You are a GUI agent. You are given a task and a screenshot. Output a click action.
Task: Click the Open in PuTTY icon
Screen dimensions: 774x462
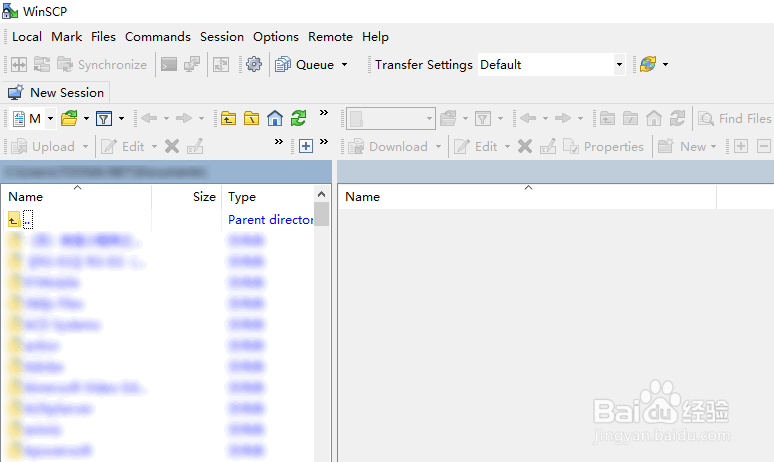point(192,64)
